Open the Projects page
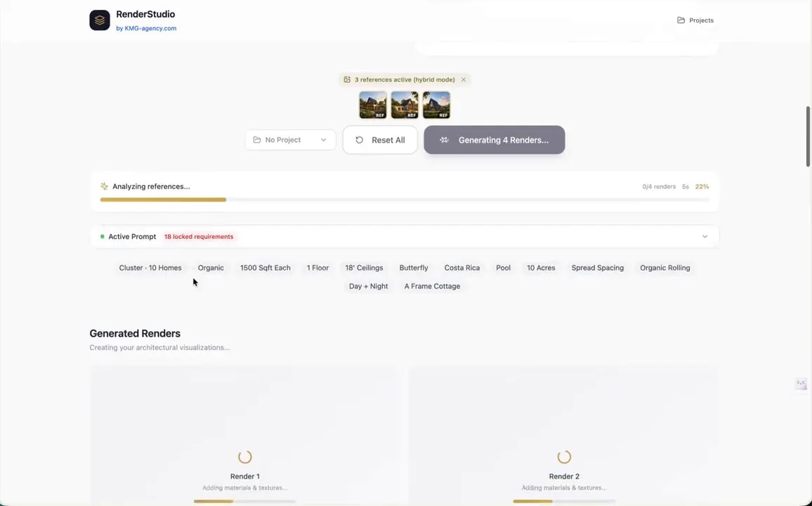Viewport: 812px width, 506px height. 695,20
